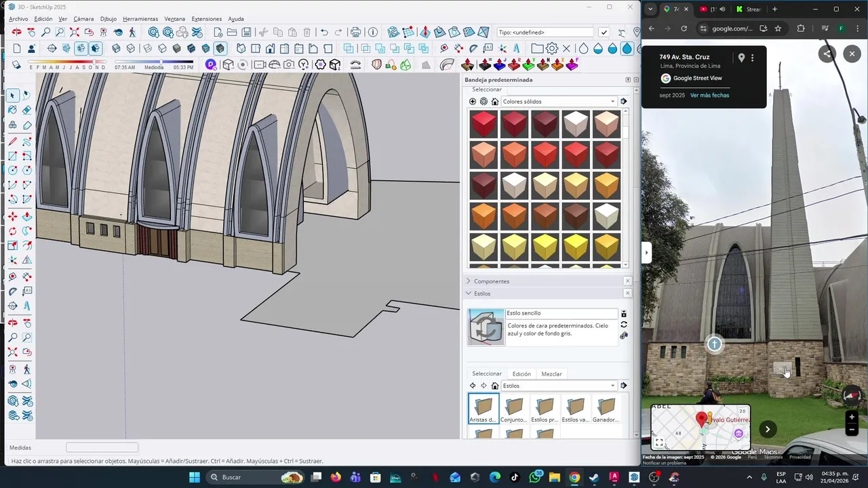Enable the Wireframe face style
This screenshot has height=488, width=868.
(x=147, y=48)
